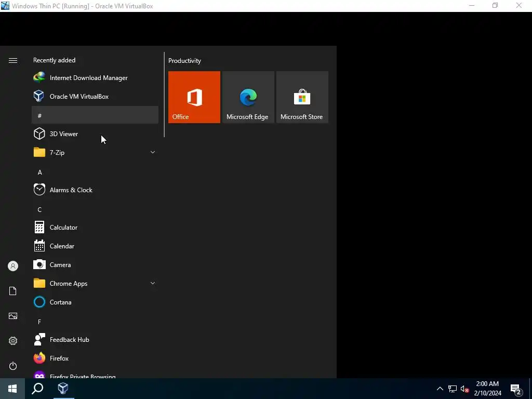Open network status tray icon
Screen dimensions: 532x399
[x=453, y=389]
